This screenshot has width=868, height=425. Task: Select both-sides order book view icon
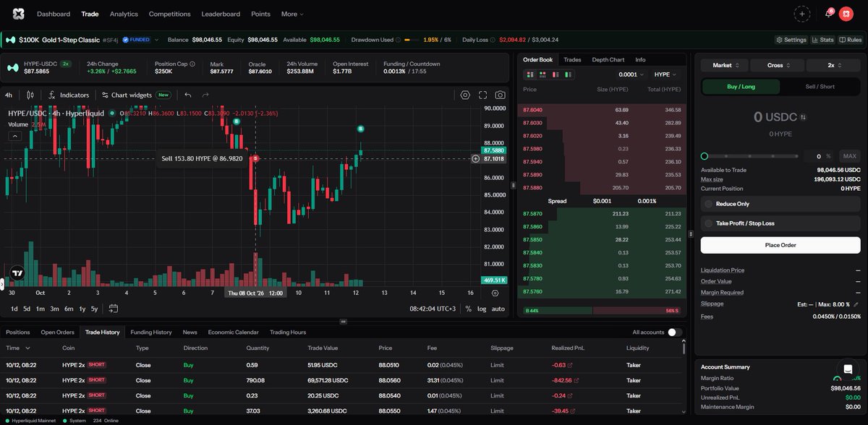tap(529, 74)
